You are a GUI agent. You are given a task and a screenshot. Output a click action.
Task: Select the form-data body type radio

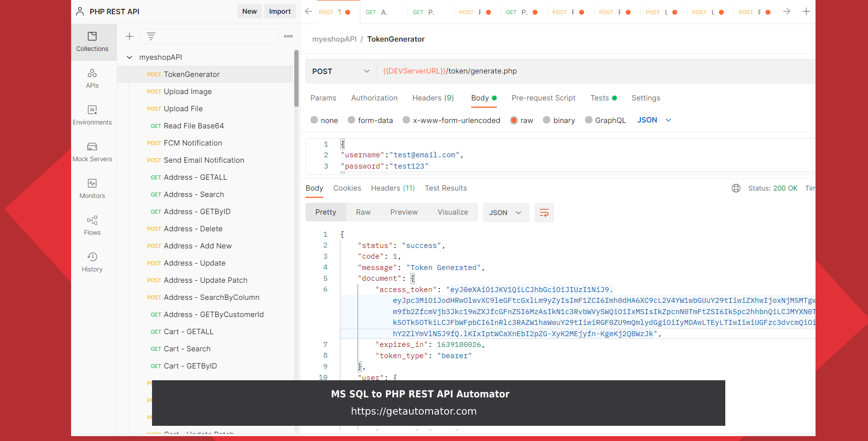[352, 120]
